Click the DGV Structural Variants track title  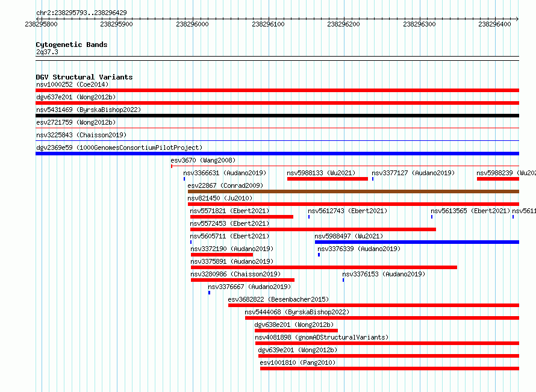[x=84, y=77]
